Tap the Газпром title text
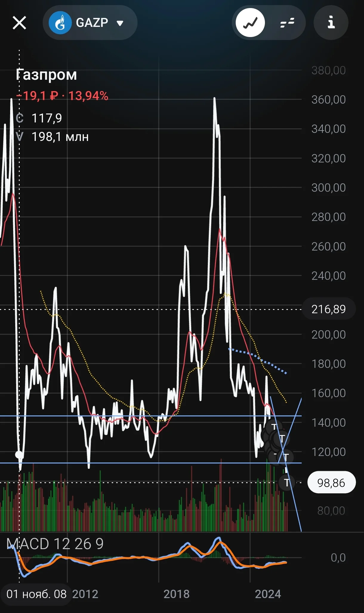The width and height of the screenshot is (364, 613). click(47, 75)
